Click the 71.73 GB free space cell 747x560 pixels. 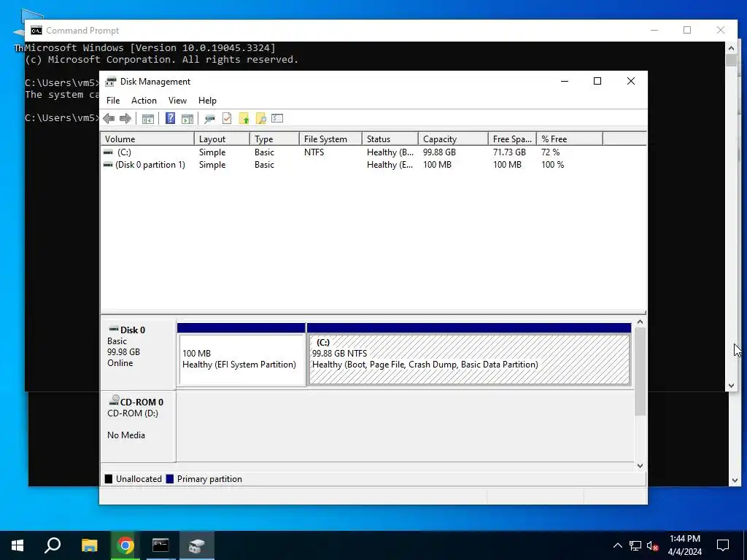click(x=509, y=152)
